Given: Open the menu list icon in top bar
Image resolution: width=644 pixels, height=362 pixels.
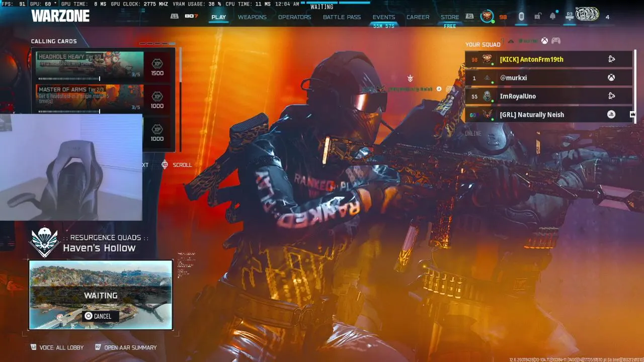Looking at the screenshot, I should pos(521,17).
